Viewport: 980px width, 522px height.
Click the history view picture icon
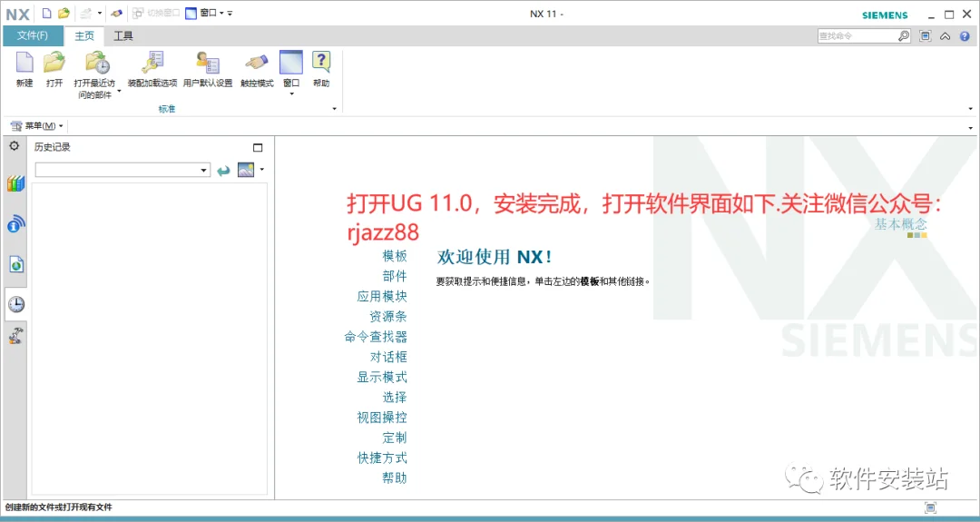coord(246,170)
